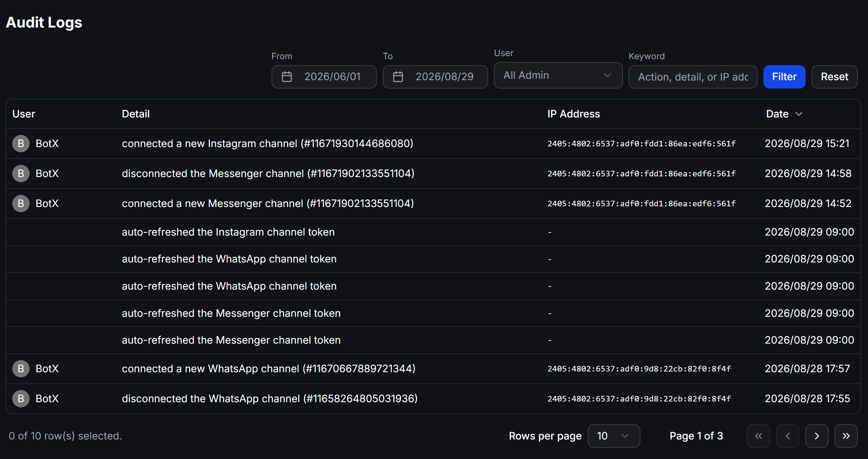Click the Date column header
Viewport: 868px width, 459px height.
(777, 114)
